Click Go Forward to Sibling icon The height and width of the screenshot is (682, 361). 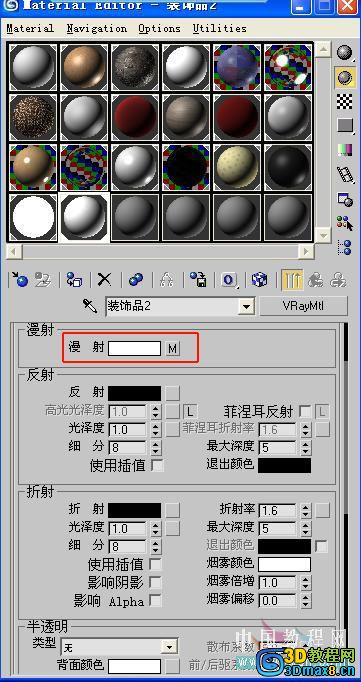coord(338,279)
